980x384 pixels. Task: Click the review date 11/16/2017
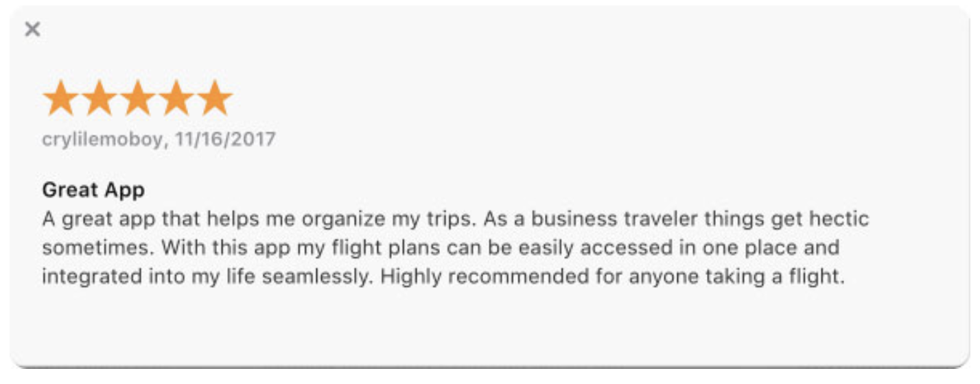(225, 139)
